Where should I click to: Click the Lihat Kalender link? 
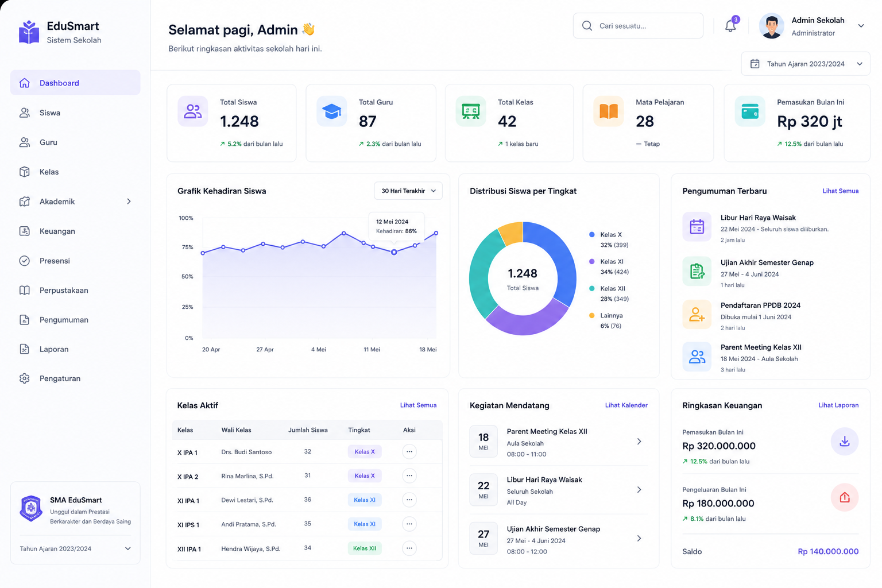[x=626, y=405]
